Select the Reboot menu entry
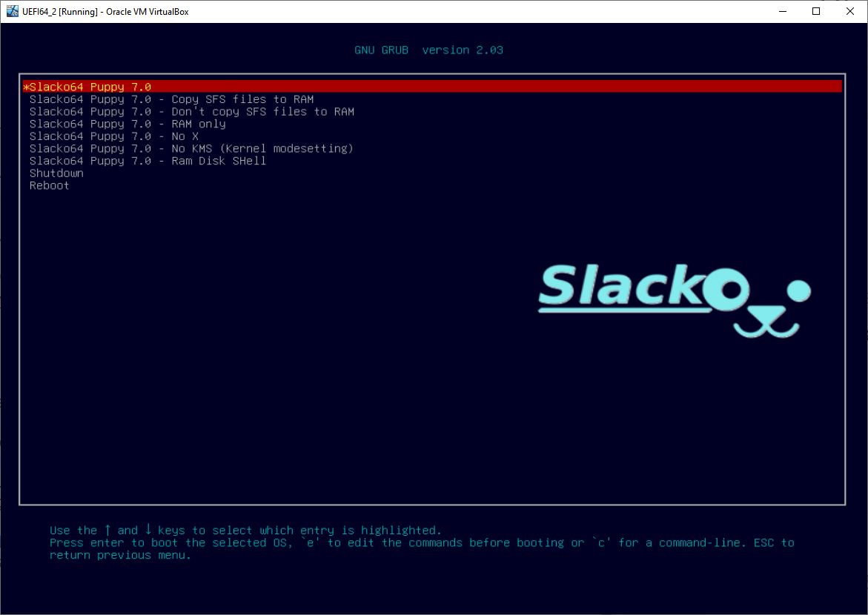 point(49,185)
